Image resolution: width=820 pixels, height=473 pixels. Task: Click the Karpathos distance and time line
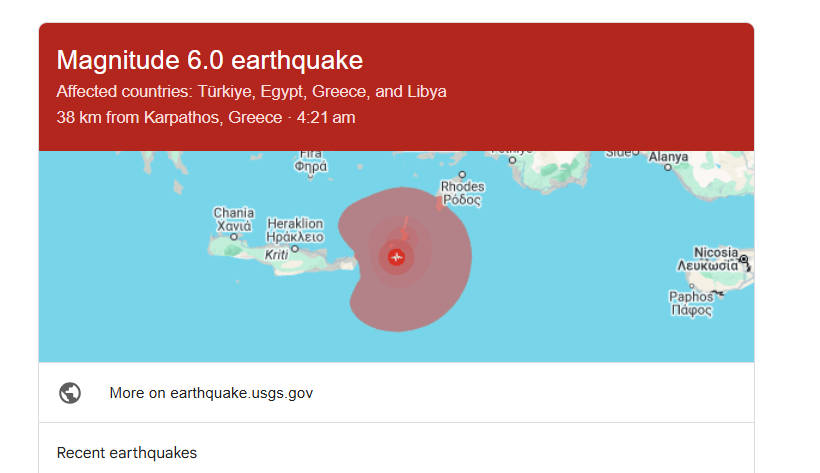click(205, 118)
